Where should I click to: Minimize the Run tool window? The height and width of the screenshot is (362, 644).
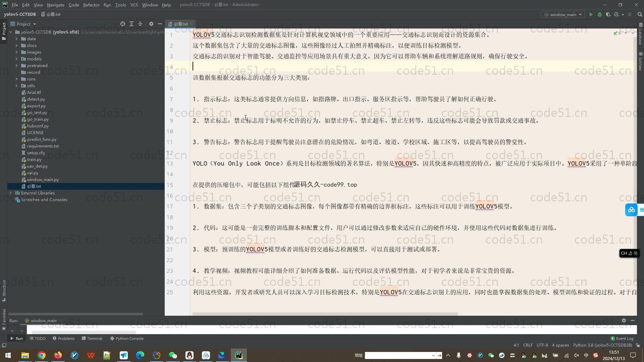[633, 320]
